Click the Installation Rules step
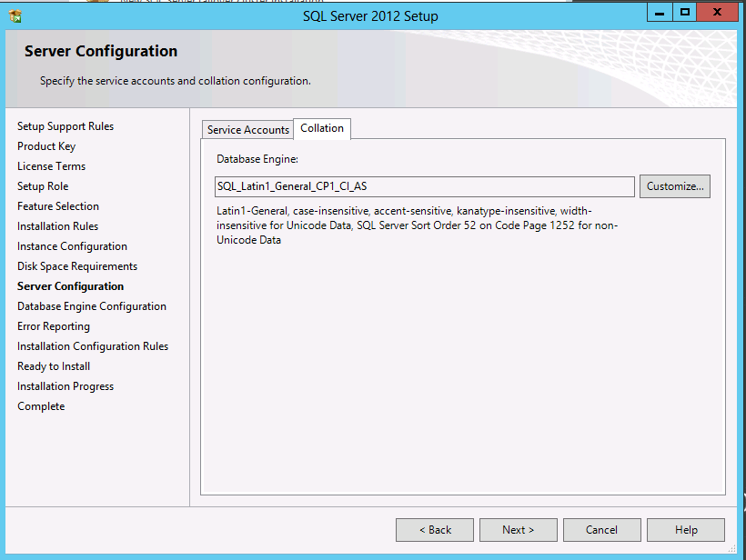 point(57,226)
